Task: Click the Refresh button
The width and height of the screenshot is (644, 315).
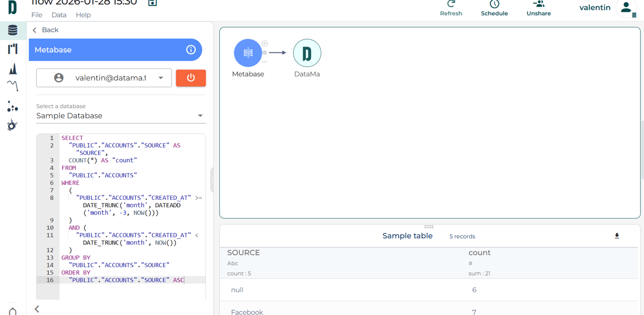Action: coord(451,8)
